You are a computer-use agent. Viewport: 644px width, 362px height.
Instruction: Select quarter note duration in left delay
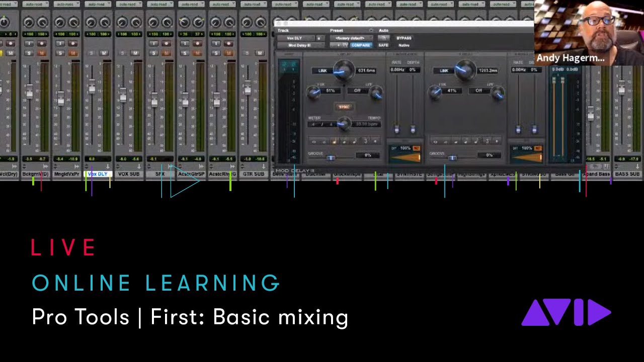(334, 141)
